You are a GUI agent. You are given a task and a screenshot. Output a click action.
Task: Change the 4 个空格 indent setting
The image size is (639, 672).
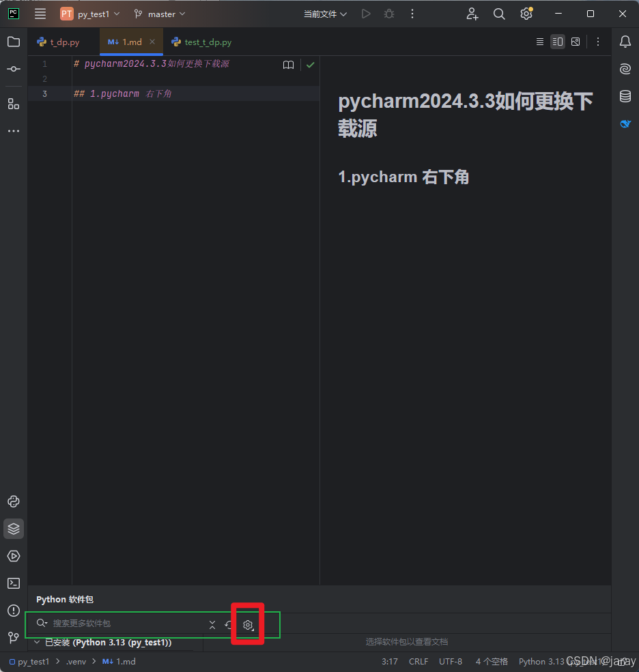tap(492, 662)
